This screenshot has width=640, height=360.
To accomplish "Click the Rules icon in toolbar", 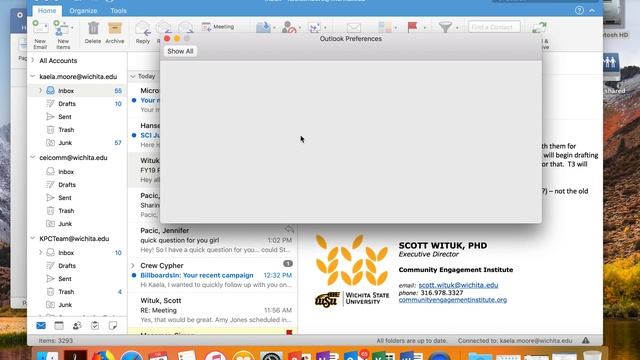I will coord(314,27).
